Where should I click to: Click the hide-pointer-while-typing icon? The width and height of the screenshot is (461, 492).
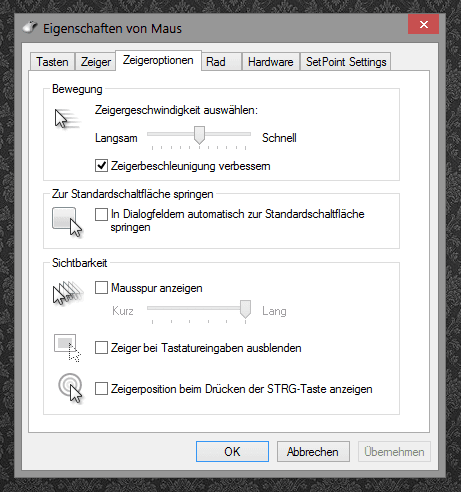(67, 348)
